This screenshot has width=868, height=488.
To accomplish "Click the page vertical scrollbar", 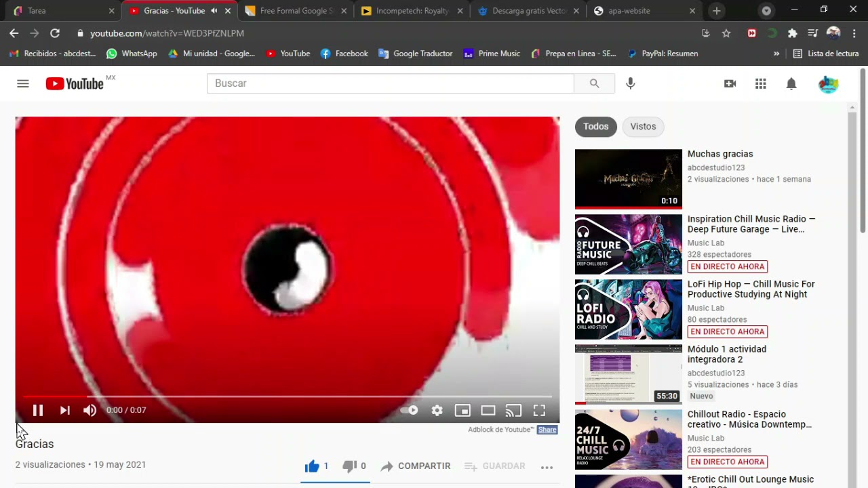I will pos(863,150).
